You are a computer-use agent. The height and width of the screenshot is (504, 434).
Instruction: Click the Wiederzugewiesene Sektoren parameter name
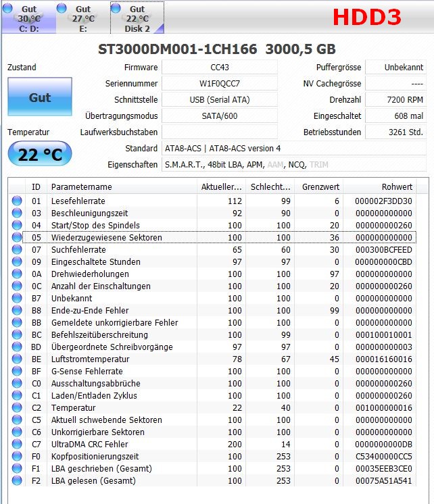point(107,238)
